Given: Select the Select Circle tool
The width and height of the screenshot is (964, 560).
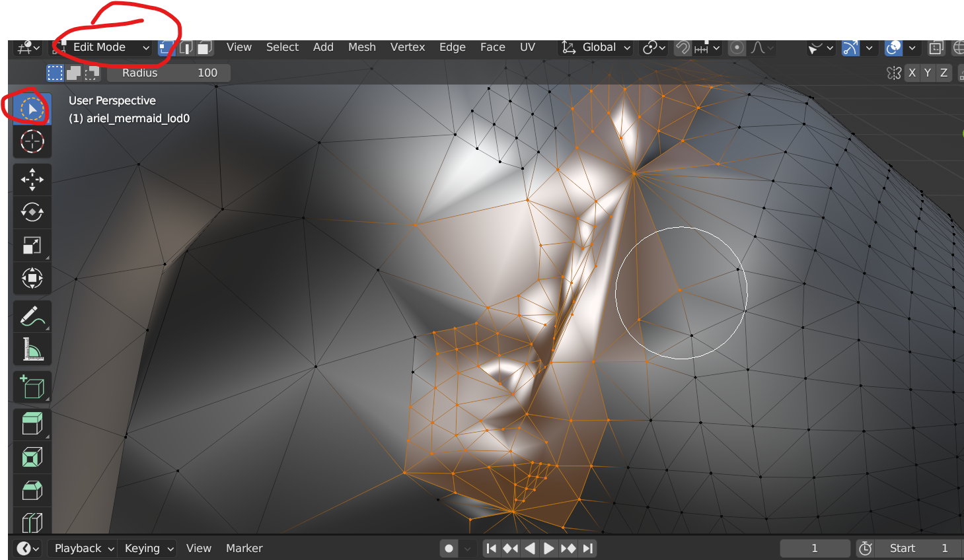Looking at the screenshot, I should (x=32, y=109).
